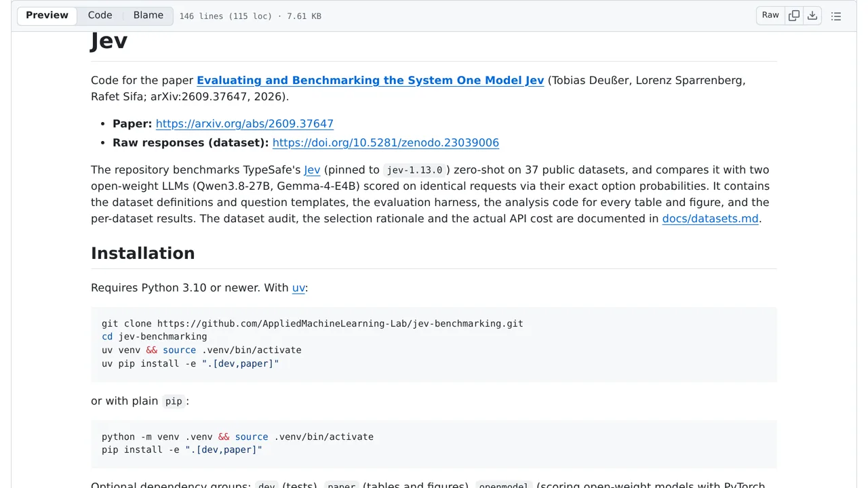Open the Raw file view
The width and height of the screenshot is (868, 488).
coord(770,16)
